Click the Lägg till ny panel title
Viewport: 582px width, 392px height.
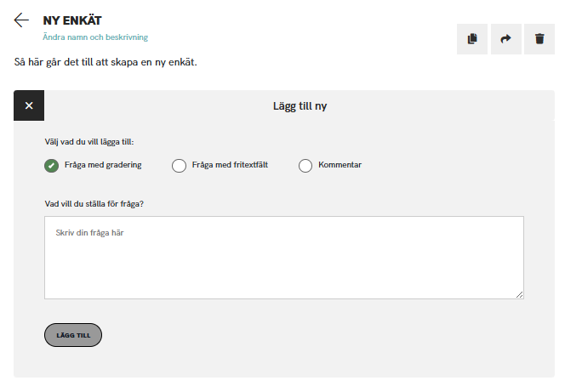pyautogui.click(x=299, y=106)
